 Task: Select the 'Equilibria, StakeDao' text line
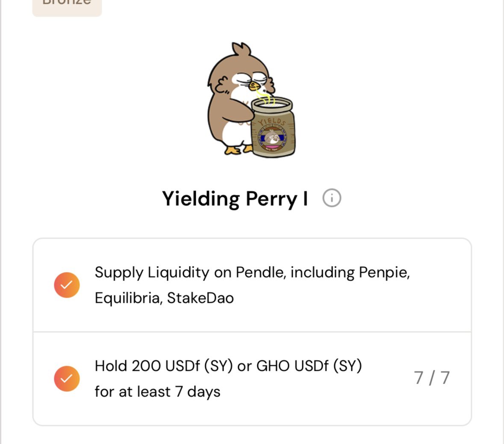tap(164, 298)
